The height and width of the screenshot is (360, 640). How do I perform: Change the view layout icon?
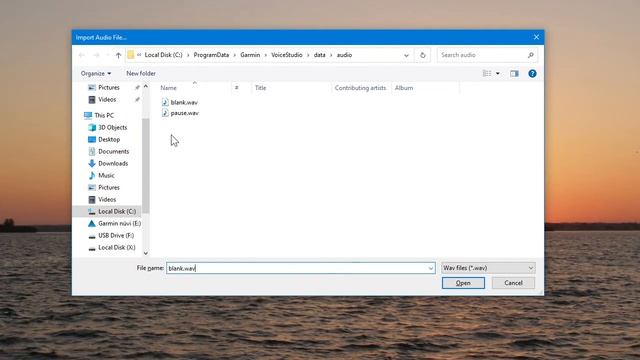tap(487, 73)
